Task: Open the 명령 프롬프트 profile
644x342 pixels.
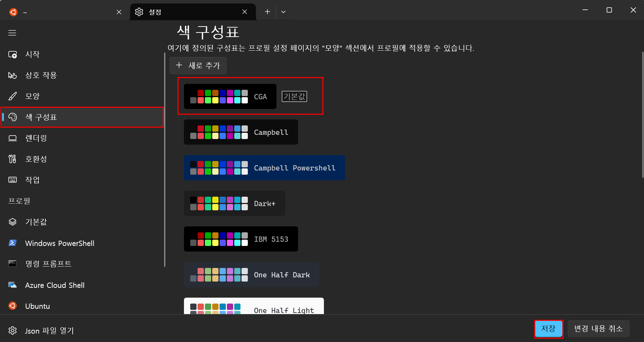Action: [82, 264]
